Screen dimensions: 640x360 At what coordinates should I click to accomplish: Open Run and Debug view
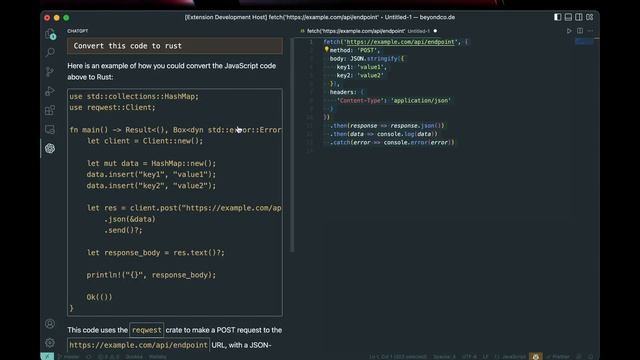pyautogui.click(x=50, y=91)
